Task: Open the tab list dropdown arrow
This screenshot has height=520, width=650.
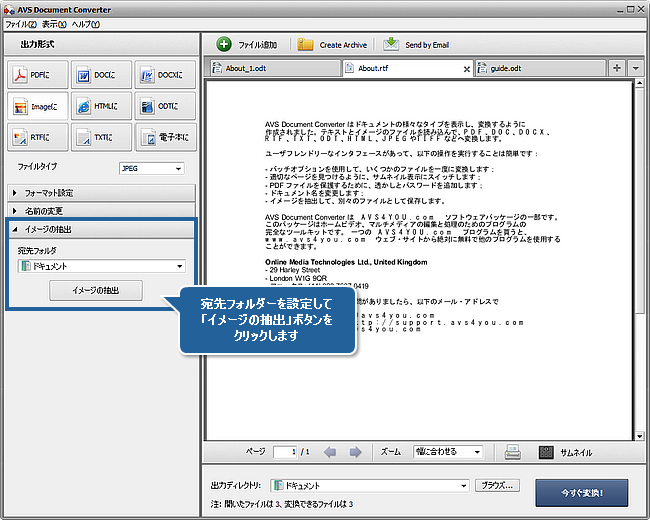Action: click(x=635, y=68)
